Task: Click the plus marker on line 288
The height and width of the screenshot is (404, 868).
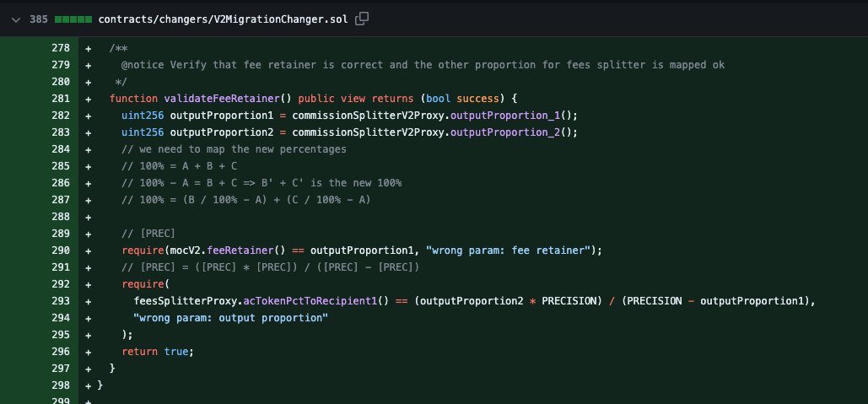Action: click(x=89, y=217)
